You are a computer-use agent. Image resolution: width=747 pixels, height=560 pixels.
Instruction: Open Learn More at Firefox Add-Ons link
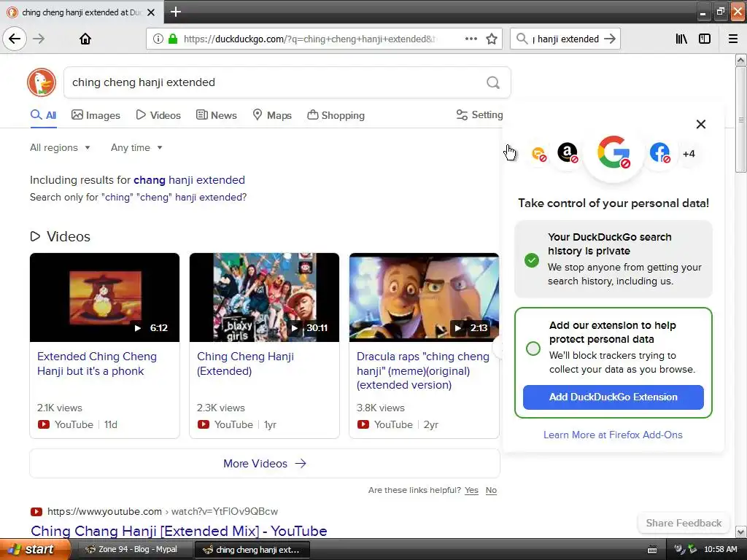(613, 435)
